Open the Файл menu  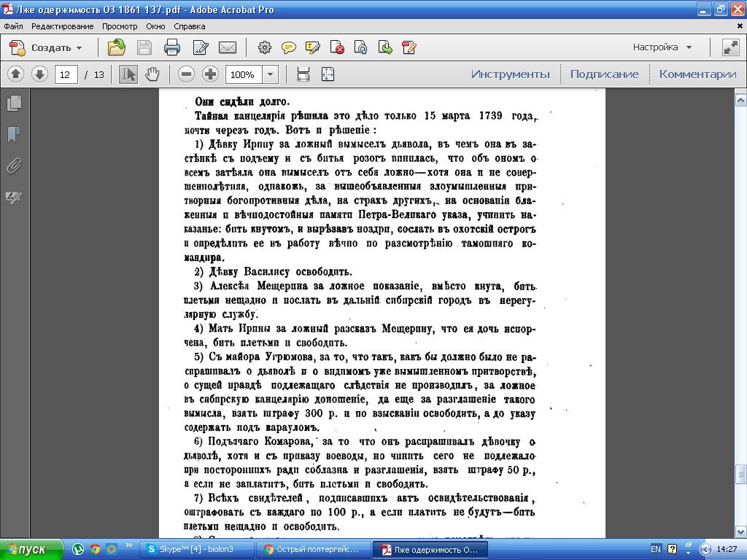click(13, 26)
